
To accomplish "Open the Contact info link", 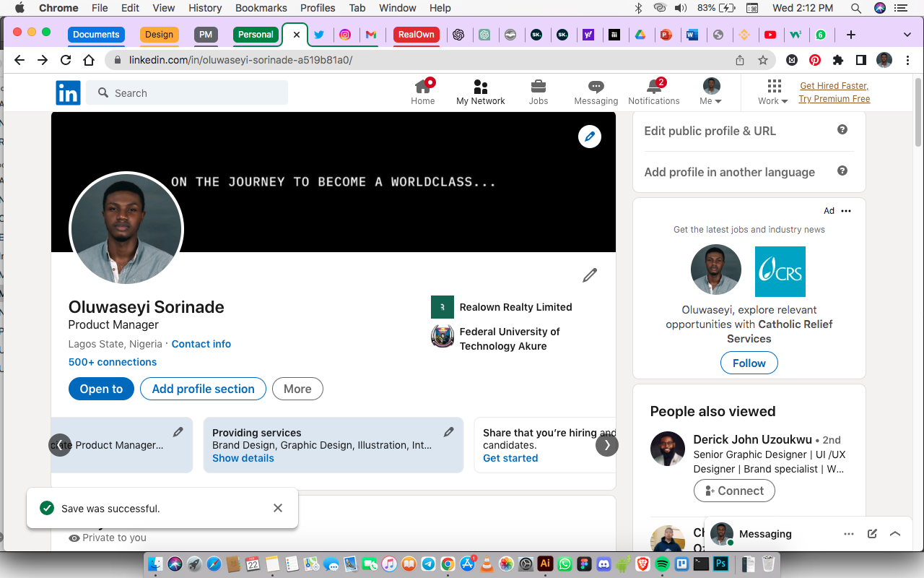I will pos(201,344).
